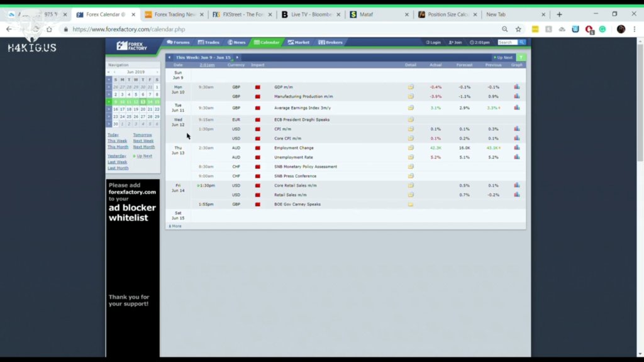The height and width of the screenshot is (362, 644).
Task: Expand More events at the bottom
Action: (175, 226)
